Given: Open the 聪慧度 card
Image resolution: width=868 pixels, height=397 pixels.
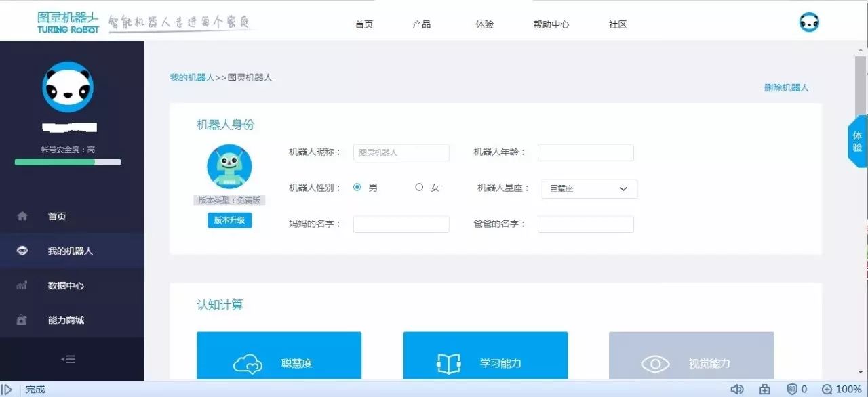Looking at the screenshot, I should pos(279,356).
